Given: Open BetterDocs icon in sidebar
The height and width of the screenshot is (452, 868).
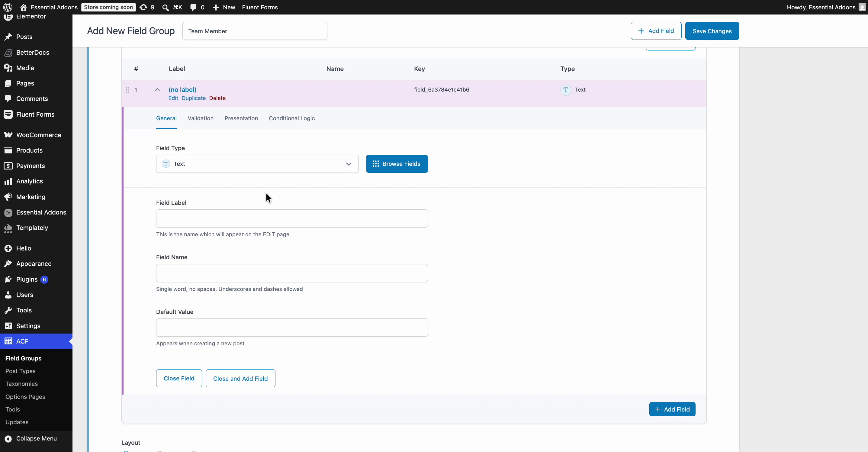Looking at the screenshot, I should (8, 52).
